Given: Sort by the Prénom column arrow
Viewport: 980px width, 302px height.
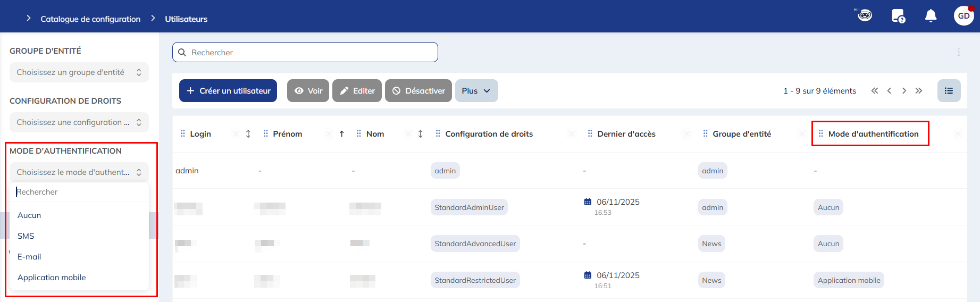Looking at the screenshot, I should [342, 134].
